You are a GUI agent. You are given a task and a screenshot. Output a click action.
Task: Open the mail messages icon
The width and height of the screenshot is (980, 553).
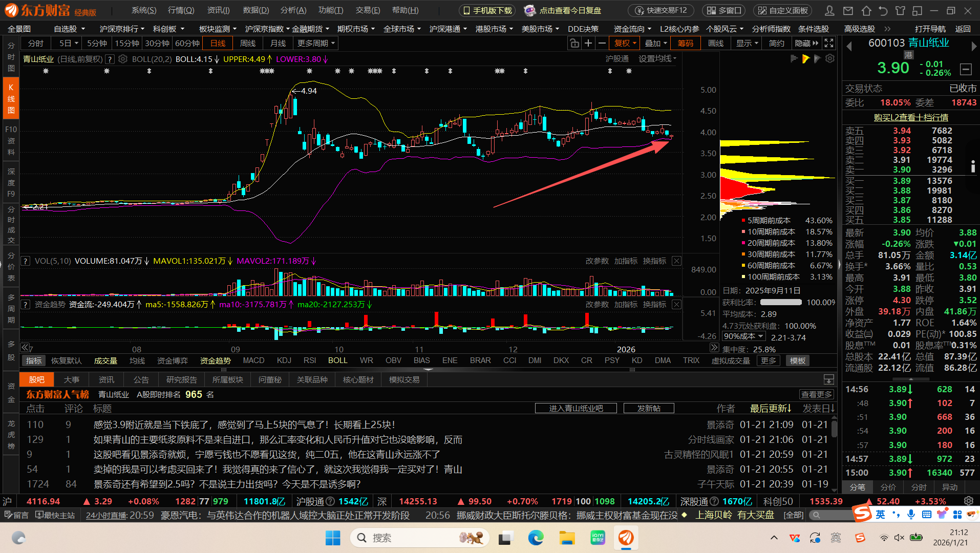click(x=848, y=10)
